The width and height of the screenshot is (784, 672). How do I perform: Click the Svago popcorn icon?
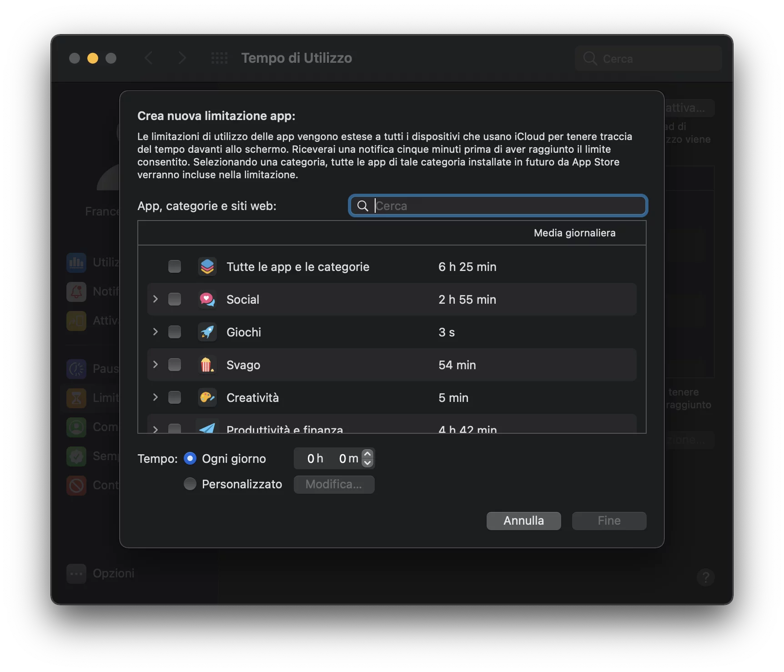point(207,365)
